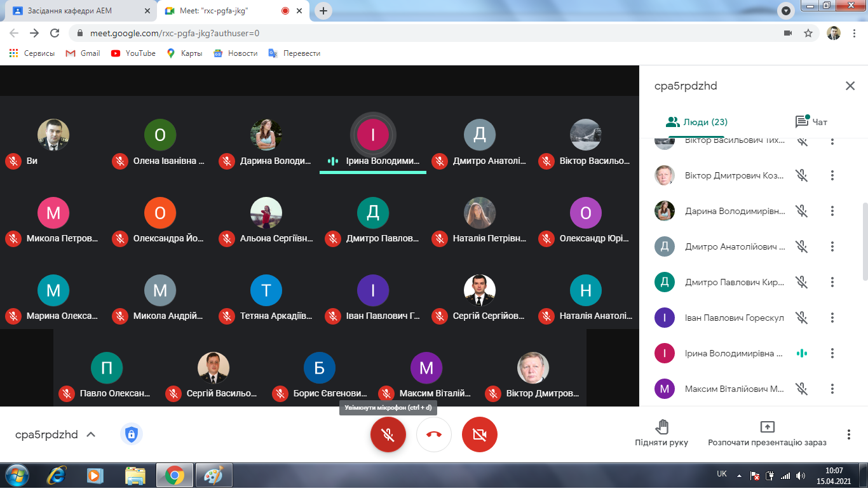
Task: Hang up the Meet call
Action: [x=434, y=434]
